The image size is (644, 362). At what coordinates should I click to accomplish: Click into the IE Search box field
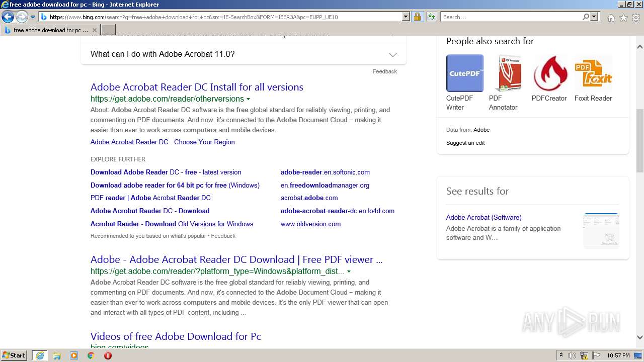click(x=511, y=17)
